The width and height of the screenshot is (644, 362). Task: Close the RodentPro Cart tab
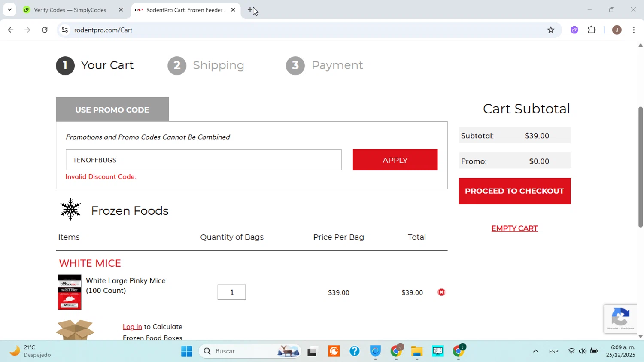point(233,10)
